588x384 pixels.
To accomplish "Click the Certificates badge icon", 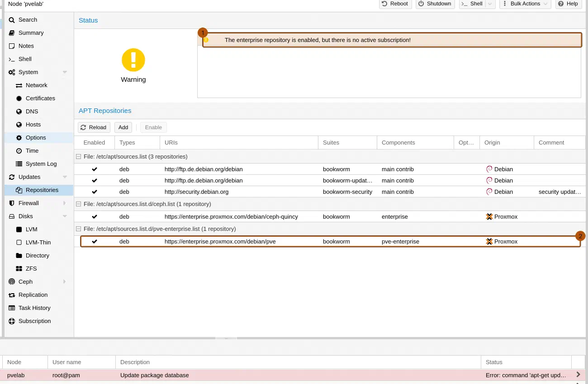I will pos(19,98).
